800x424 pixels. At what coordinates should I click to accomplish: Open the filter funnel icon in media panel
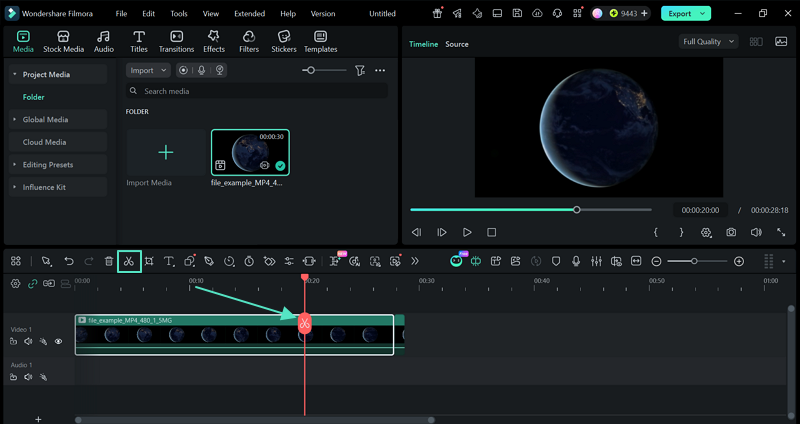[360, 70]
